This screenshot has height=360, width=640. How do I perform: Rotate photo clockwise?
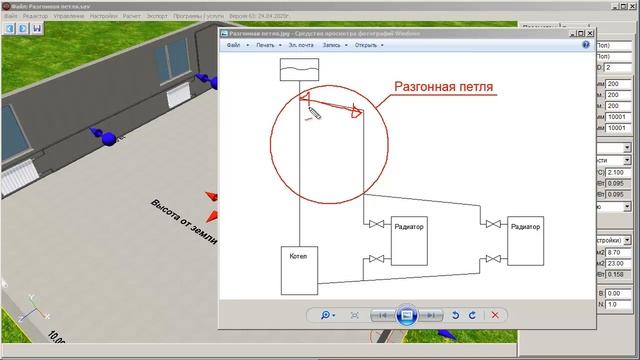473,315
